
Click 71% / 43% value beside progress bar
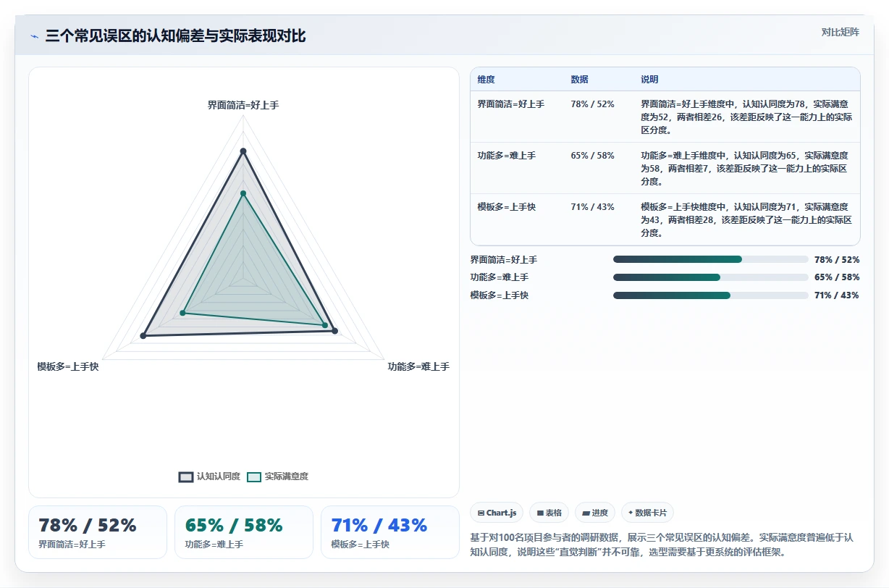(837, 295)
